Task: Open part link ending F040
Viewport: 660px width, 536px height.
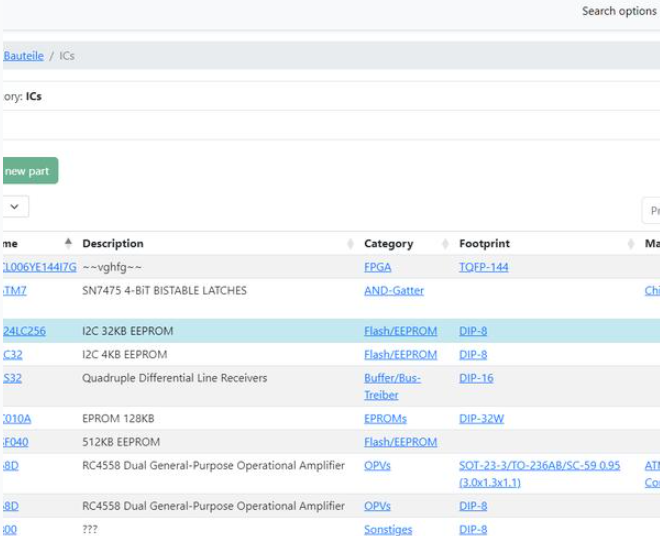Action: (x=16, y=442)
